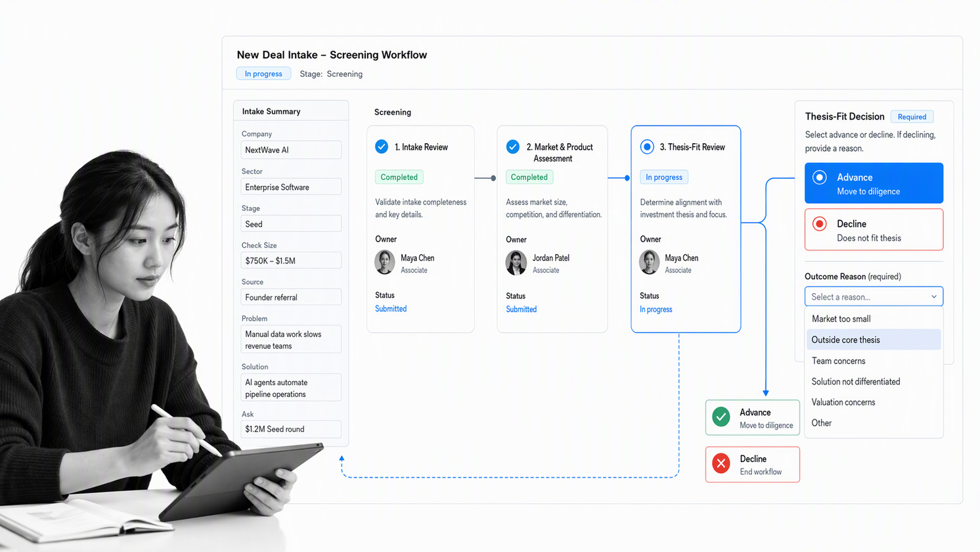Select the Thesis-Fit Review step radio indicator
980x552 pixels.
tap(647, 147)
